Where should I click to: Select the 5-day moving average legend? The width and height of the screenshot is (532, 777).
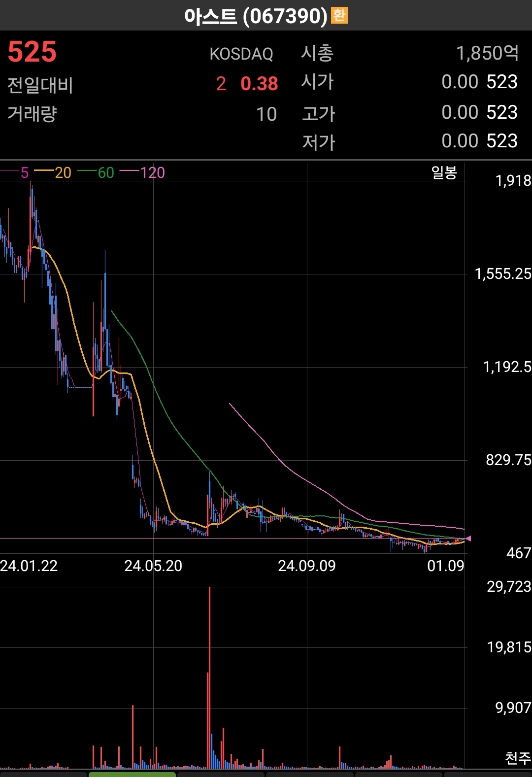click(15, 172)
